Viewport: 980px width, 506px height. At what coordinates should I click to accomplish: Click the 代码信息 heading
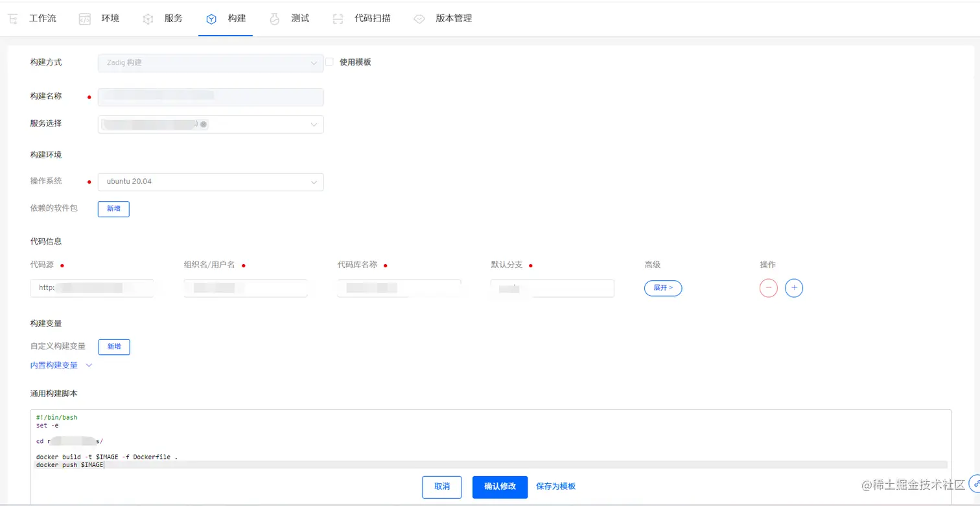45,241
